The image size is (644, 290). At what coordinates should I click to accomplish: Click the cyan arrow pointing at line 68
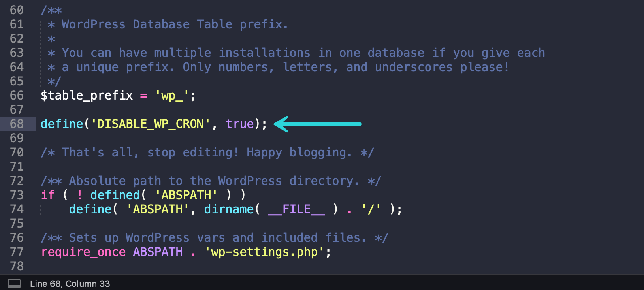[x=317, y=124]
